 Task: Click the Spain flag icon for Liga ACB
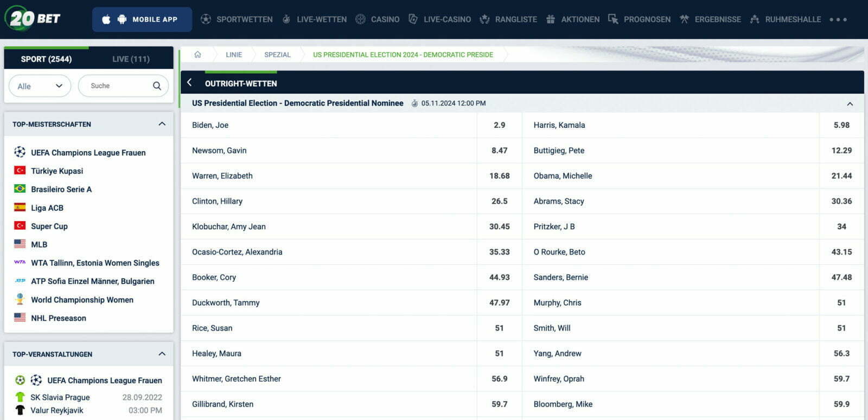pyautogui.click(x=20, y=207)
